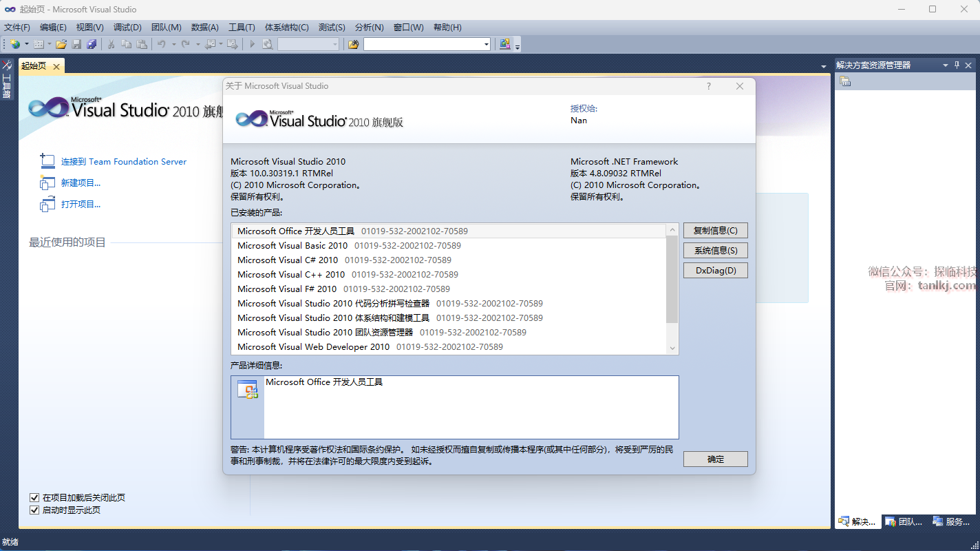The height and width of the screenshot is (551, 980).
Task: Open the 视图(V) menu
Action: 89,28
